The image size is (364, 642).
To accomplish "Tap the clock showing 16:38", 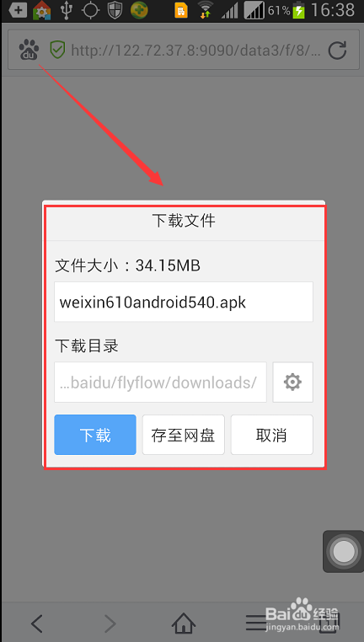I will 333,10.
